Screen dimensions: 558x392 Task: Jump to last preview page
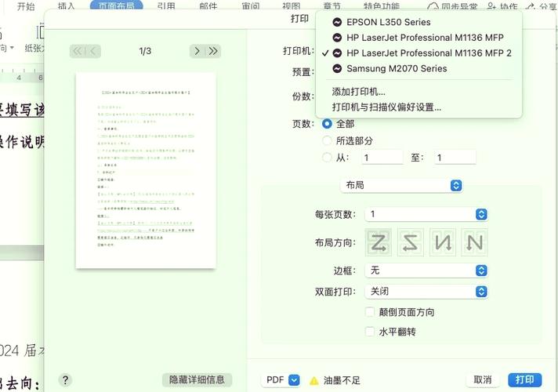(213, 51)
